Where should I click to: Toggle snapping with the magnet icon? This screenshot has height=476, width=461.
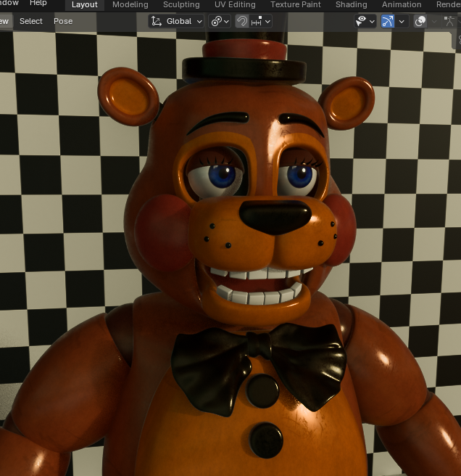click(241, 22)
